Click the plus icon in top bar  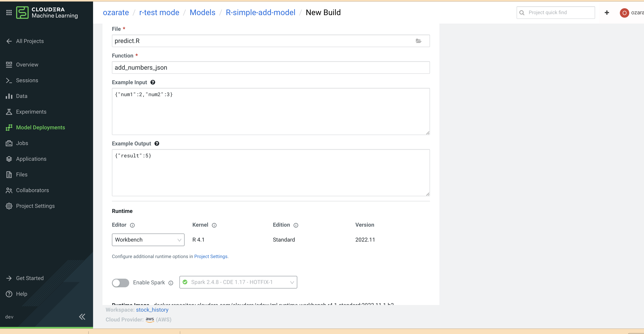pos(607,13)
